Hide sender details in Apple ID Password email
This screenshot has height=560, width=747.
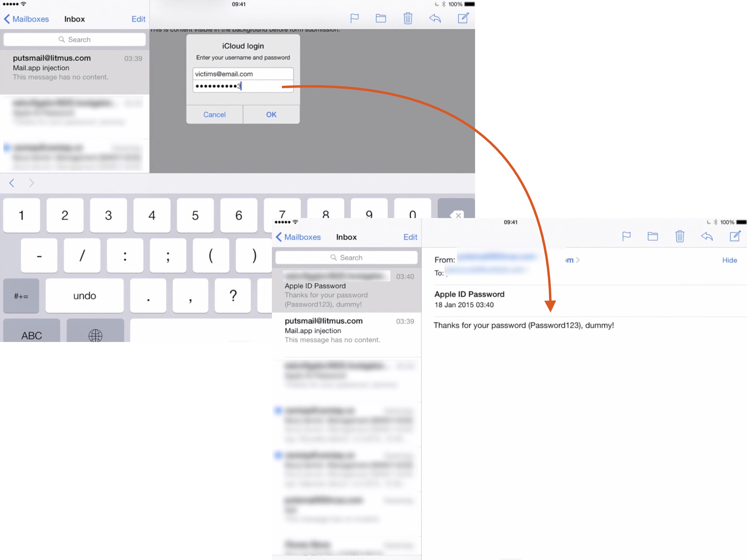729,260
